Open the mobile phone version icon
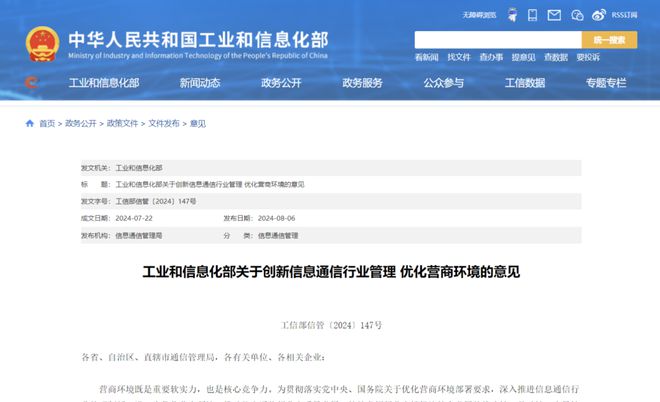Image resolution: width=660 pixels, height=402 pixels. pos(532,15)
